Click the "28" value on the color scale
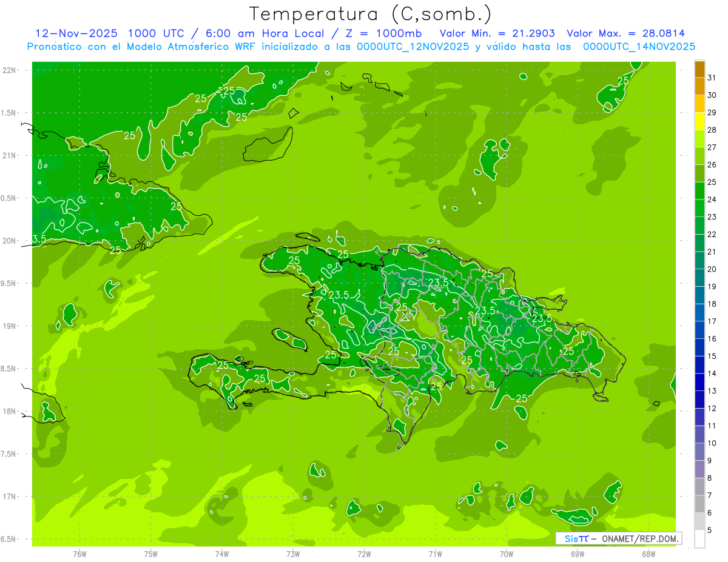728x562 pixels. point(712,130)
